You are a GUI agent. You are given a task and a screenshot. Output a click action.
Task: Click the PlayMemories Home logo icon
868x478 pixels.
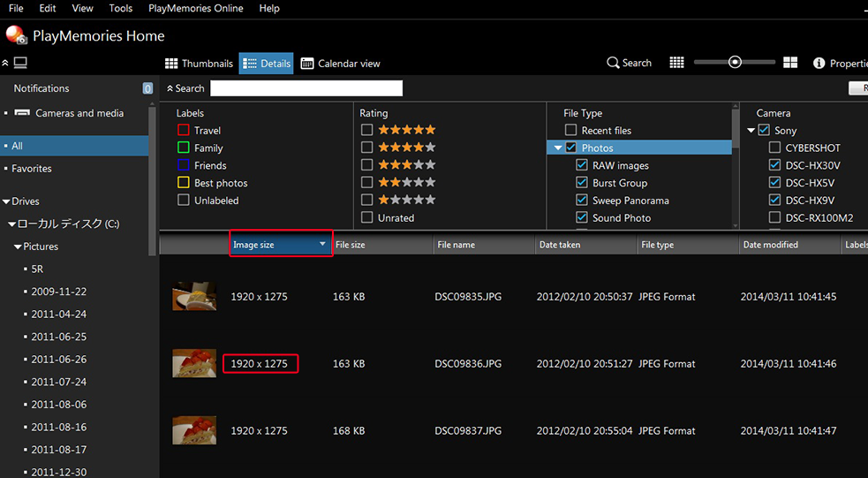[x=16, y=34]
